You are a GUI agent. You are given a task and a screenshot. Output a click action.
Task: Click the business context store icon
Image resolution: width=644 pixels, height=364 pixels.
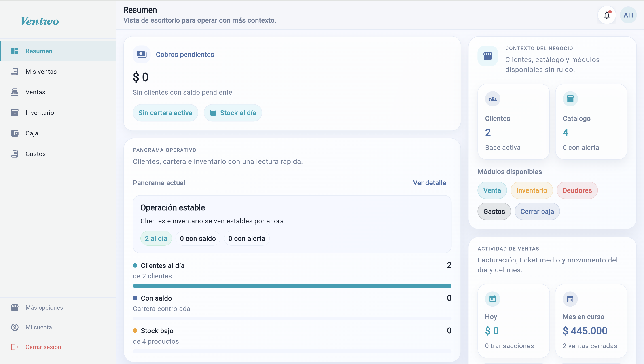pyautogui.click(x=487, y=56)
